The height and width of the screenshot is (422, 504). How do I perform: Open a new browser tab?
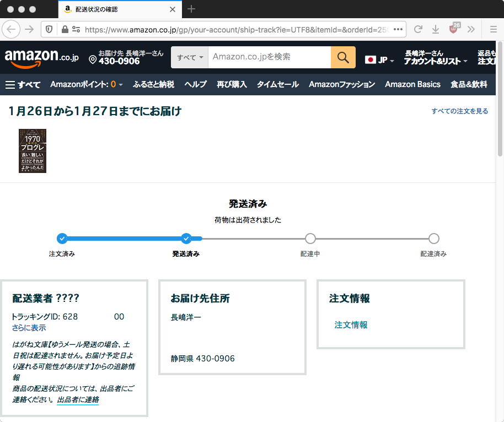[x=191, y=9]
